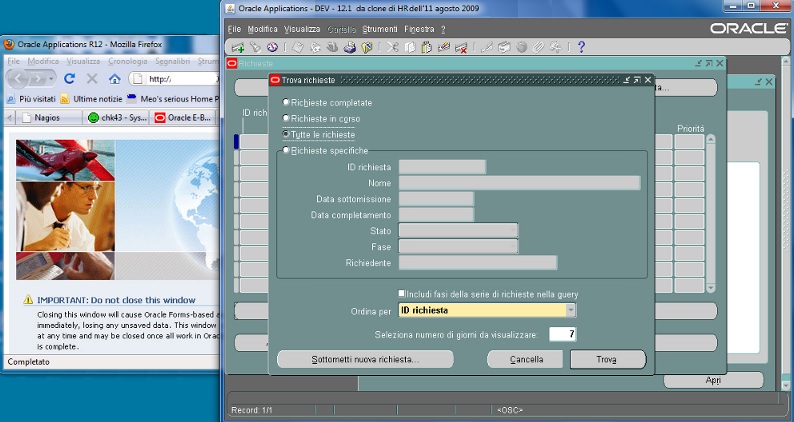Click the Nome input field
The height and width of the screenshot is (422, 794).
pos(520,183)
